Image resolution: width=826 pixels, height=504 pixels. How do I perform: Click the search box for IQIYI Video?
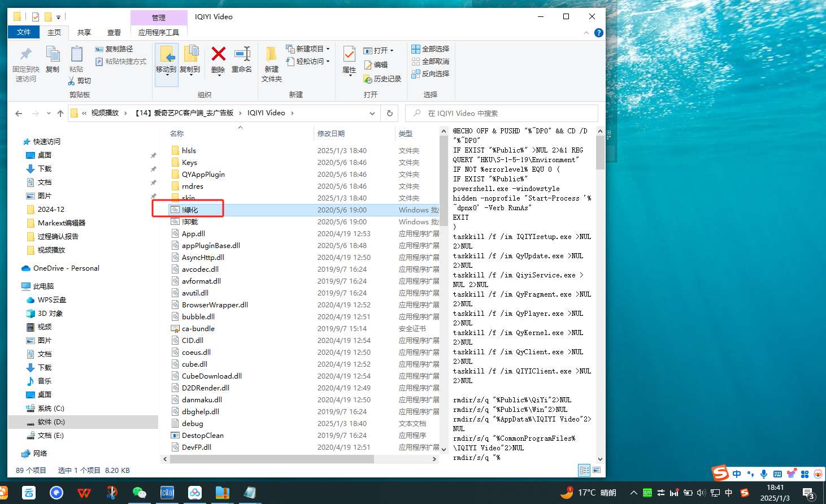pos(502,114)
